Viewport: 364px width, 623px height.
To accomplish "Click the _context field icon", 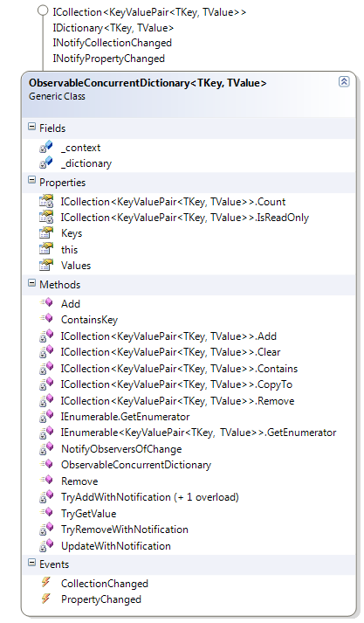I will tap(46, 147).
